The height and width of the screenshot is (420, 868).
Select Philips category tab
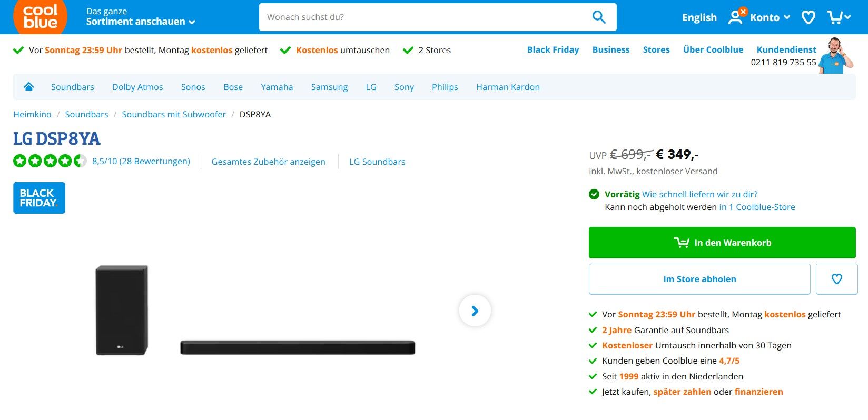point(445,87)
